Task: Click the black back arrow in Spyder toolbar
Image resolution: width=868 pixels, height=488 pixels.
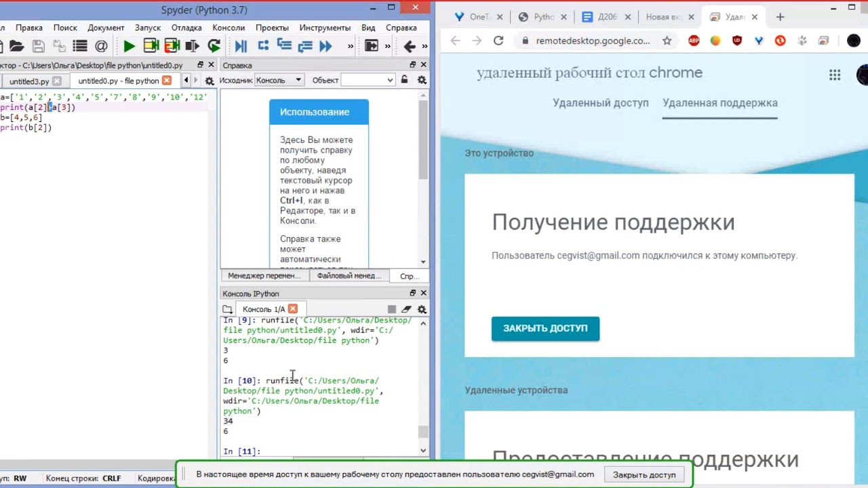Action: tap(409, 46)
